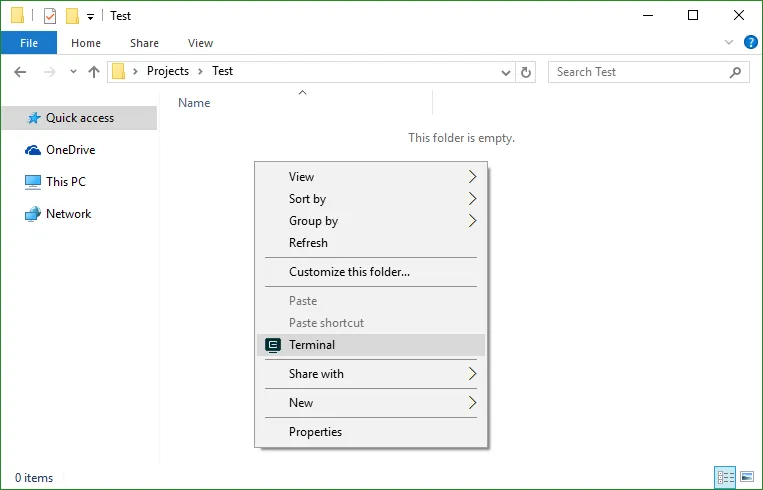Expand the ribbon with the chevron
This screenshot has width=763, height=490.
coord(729,43)
